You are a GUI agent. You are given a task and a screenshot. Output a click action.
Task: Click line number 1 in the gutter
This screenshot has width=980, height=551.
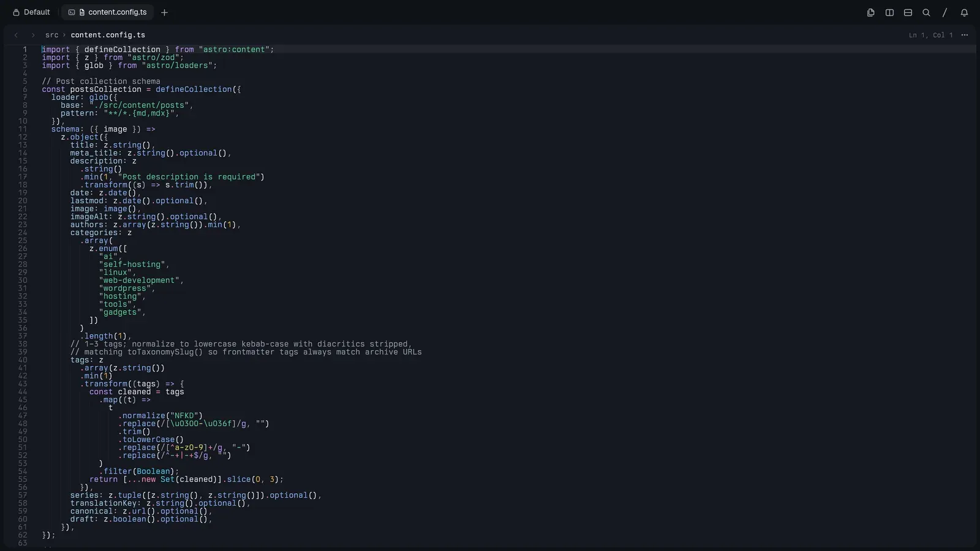click(x=25, y=50)
